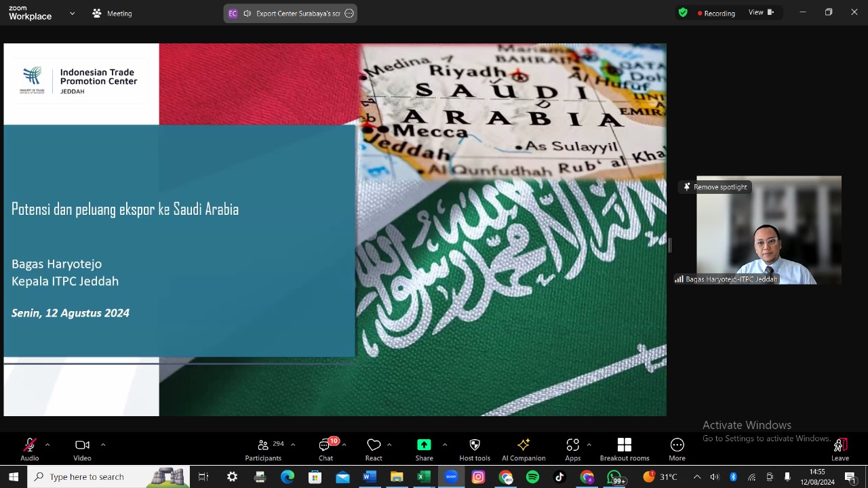Switch to Word on the taskbar

(369, 476)
